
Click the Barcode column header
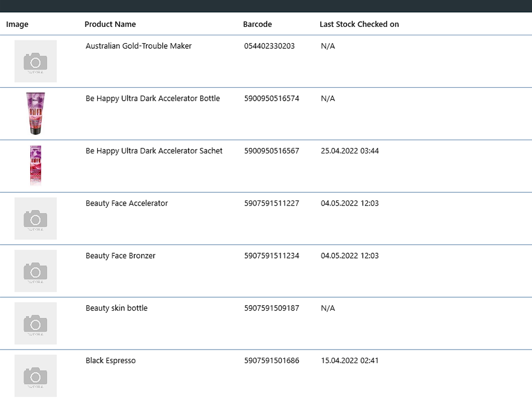pyautogui.click(x=257, y=25)
